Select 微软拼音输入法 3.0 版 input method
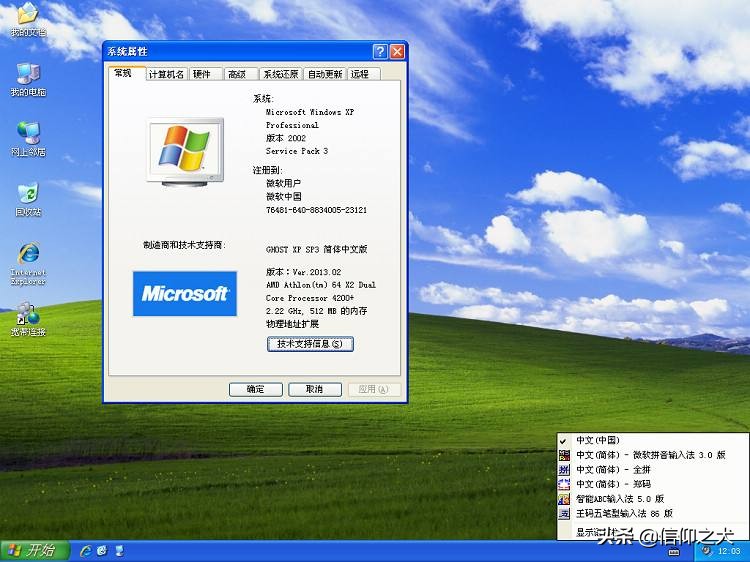The width and height of the screenshot is (750, 562). [x=652, y=455]
